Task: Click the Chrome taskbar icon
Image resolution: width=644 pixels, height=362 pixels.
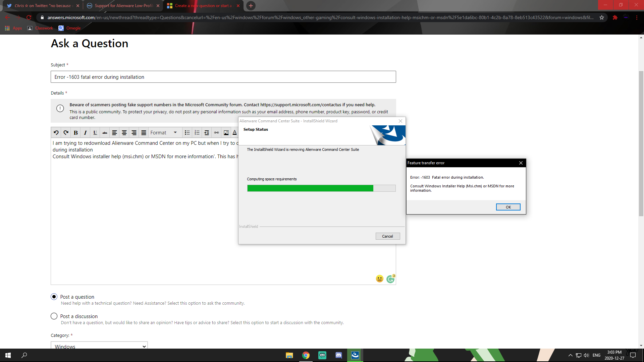Action: (305, 355)
